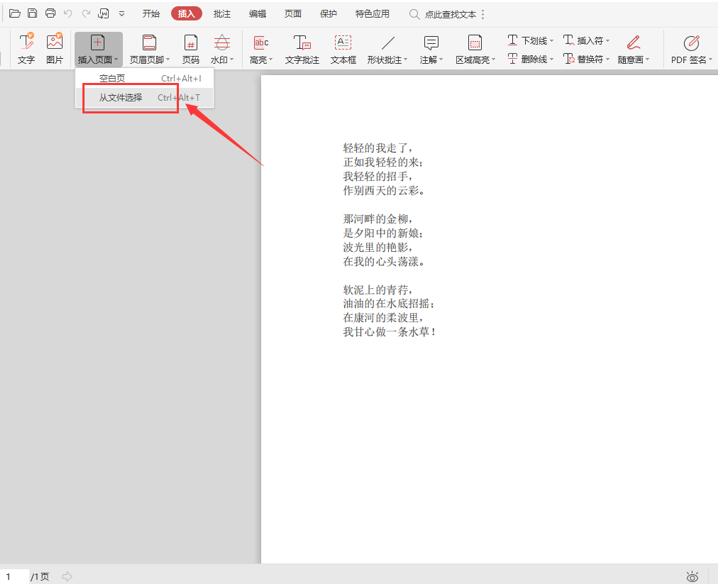Image resolution: width=720 pixels, height=584 pixels.
Task: Open file via folder icon
Action: (x=15, y=13)
